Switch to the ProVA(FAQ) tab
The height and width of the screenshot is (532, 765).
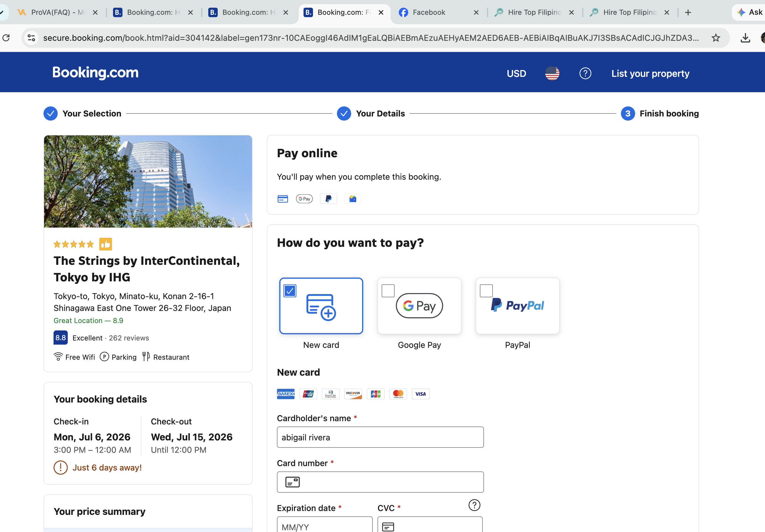click(57, 12)
